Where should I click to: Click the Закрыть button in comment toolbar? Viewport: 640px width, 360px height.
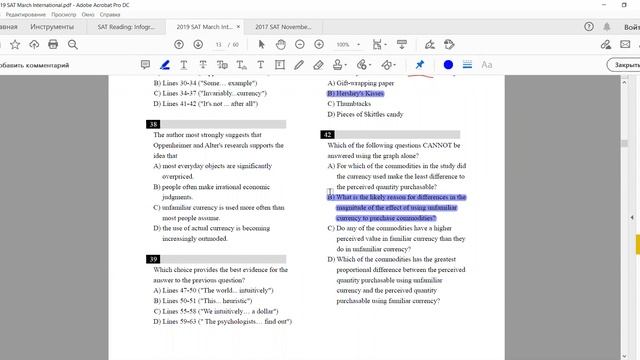pos(624,65)
